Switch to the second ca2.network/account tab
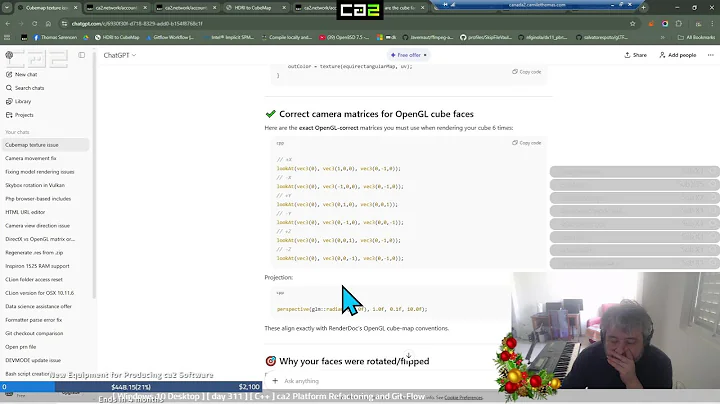The width and height of the screenshot is (720, 404). pyautogui.click(x=186, y=8)
